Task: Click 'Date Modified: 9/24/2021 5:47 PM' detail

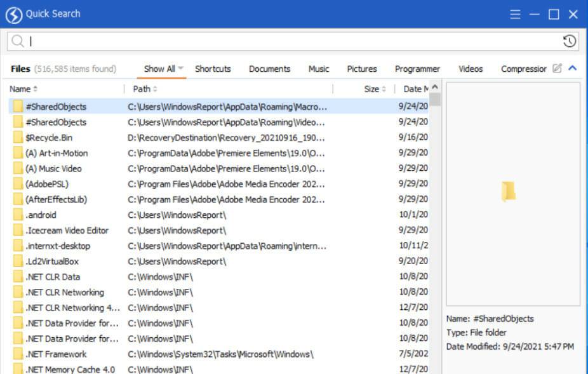Action: tap(510, 347)
